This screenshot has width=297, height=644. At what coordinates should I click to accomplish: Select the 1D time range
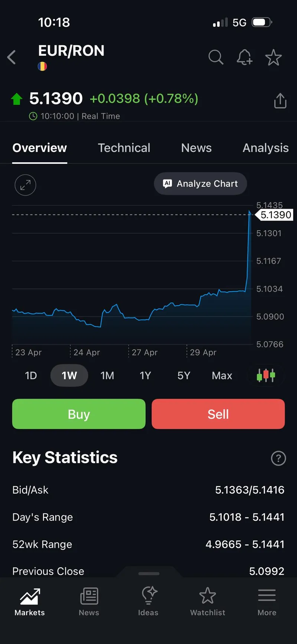[31, 375]
